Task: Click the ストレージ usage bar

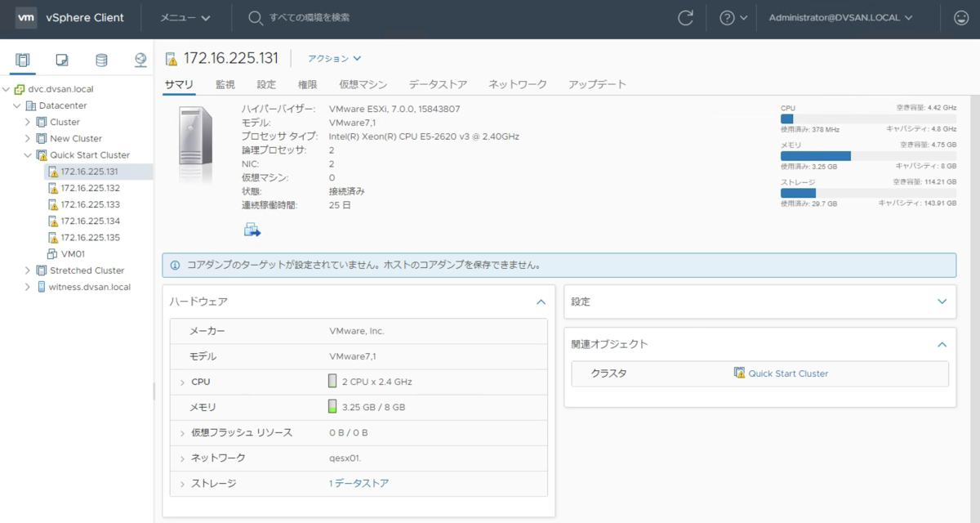Action: click(868, 193)
